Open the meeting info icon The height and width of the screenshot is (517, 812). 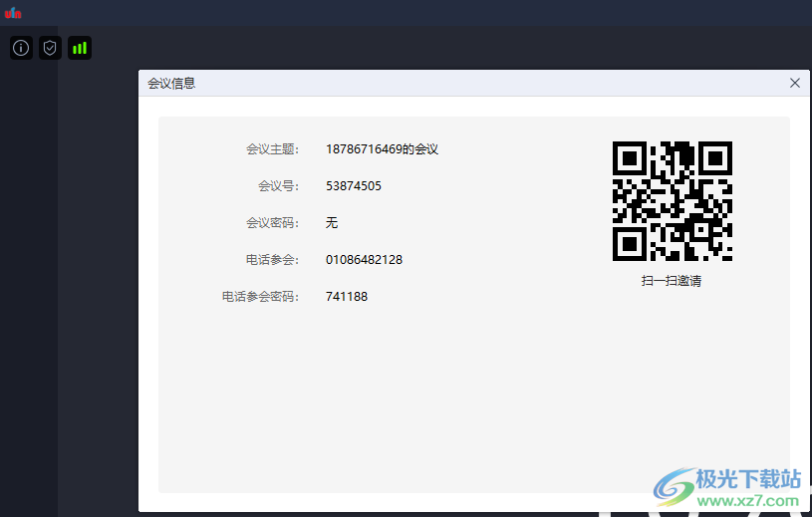(x=21, y=48)
